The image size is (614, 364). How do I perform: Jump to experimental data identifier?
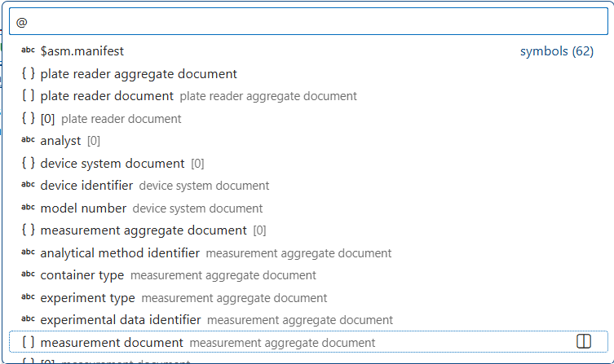point(120,320)
